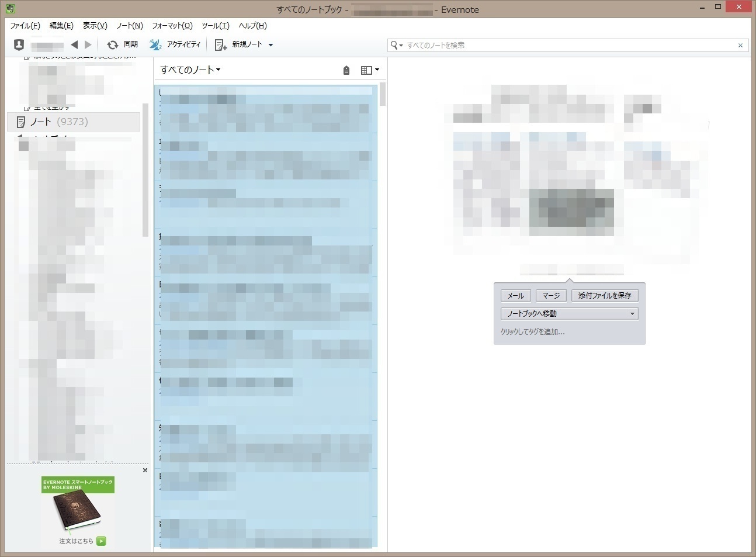This screenshot has height=557, width=756.
Task: Clear the search with the x icon
Action: (x=740, y=45)
